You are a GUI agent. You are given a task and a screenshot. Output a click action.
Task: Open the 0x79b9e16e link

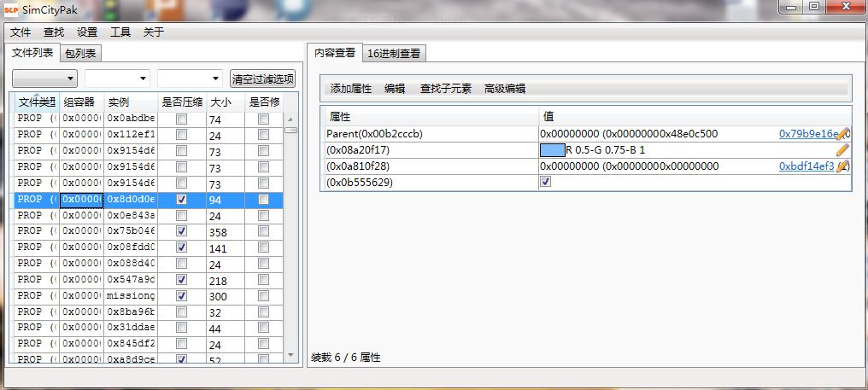click(x=809, y=133)
